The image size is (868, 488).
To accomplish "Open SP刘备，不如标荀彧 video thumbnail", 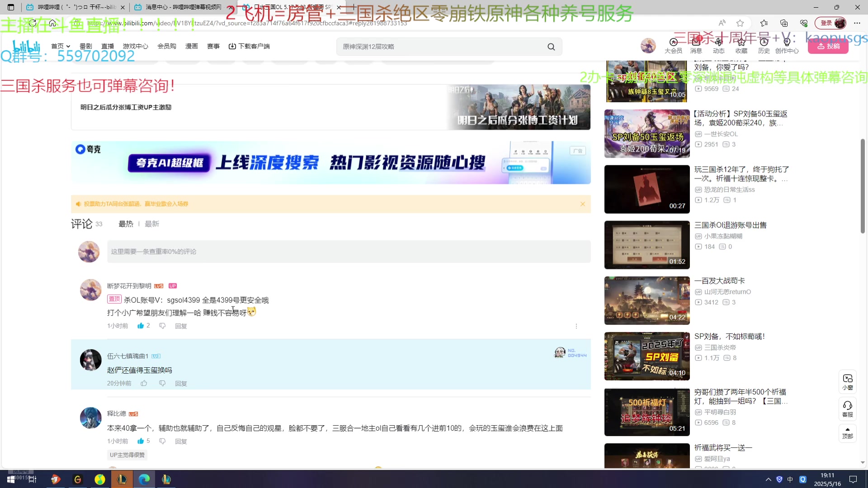I will (x=647, y=357).
